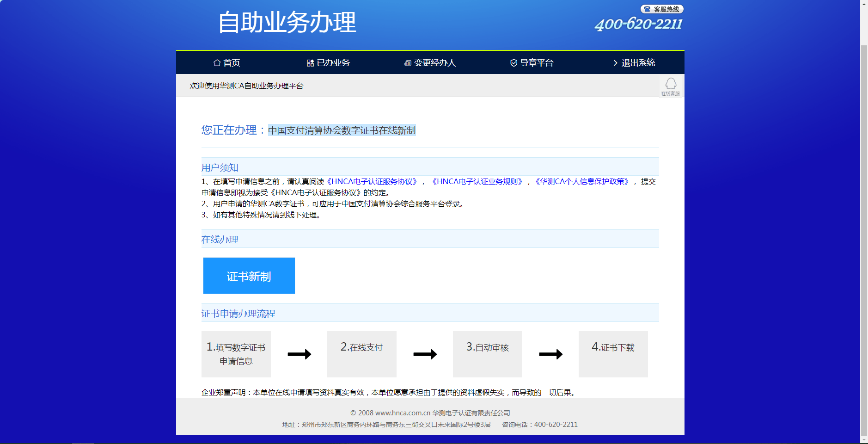The image size is (868, 444).
Task: Open the 《HNCA电子认证业务规则》 link
Action: coord(477,182)
